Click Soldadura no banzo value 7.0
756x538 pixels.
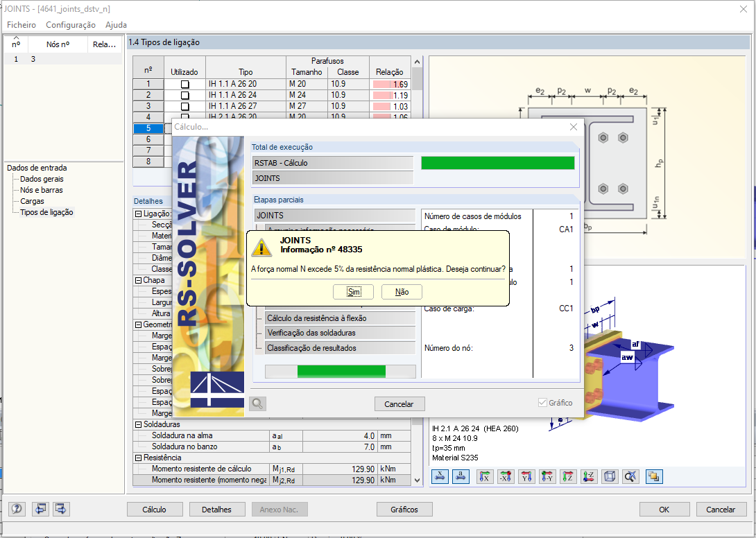(x=339, y=446)
